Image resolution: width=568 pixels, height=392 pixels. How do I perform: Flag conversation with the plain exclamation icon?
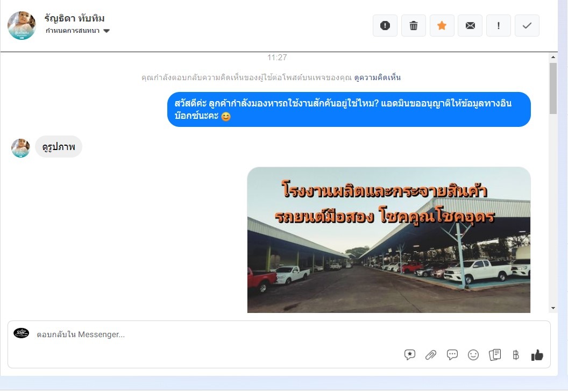point(499,26)
